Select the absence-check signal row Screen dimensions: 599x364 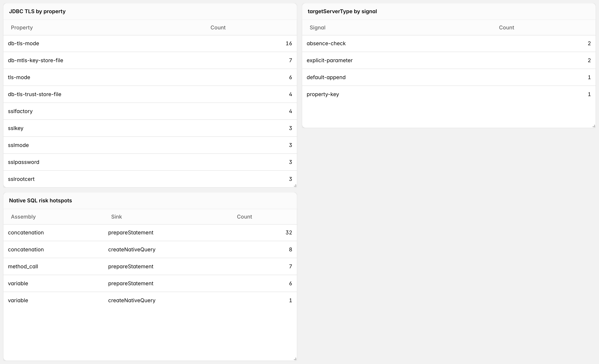(449, 44)
